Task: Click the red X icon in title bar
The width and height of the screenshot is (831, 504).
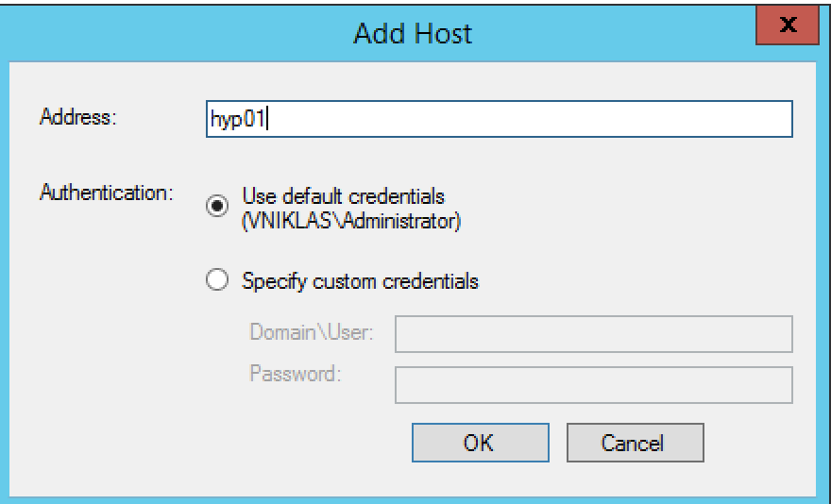Action: [x=789, y=25]
